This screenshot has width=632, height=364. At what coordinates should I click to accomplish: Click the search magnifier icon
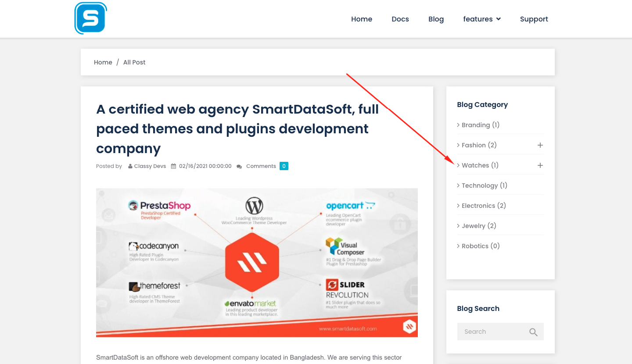click(533, 332)
